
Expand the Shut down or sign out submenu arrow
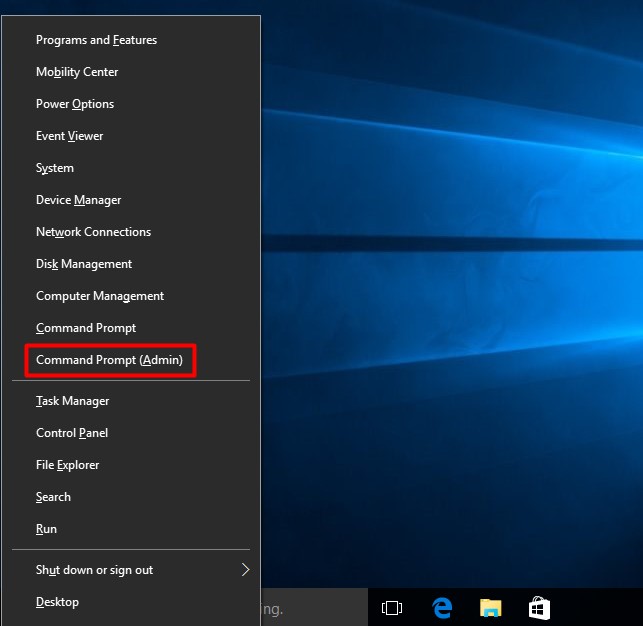click(x=245, y=570)
